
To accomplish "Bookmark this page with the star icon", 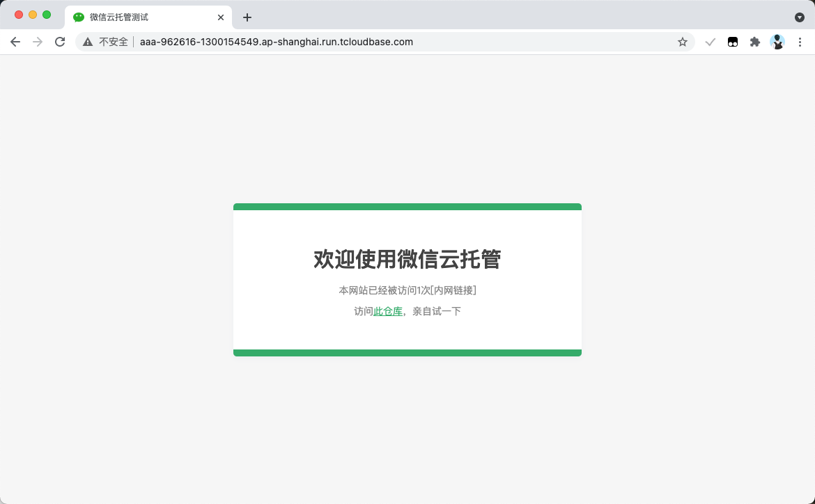I will tap(683, 42).
